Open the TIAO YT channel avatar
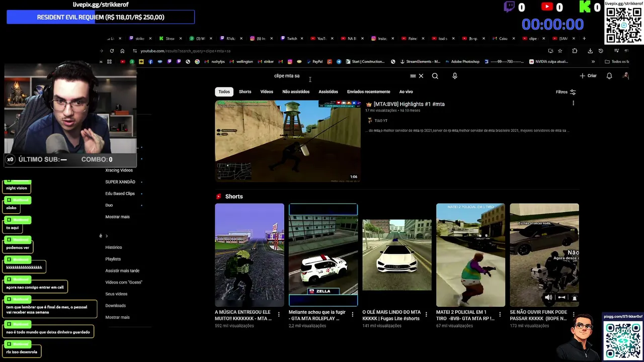The height and width of the screenshot is (362, 644). coord(370,121)
